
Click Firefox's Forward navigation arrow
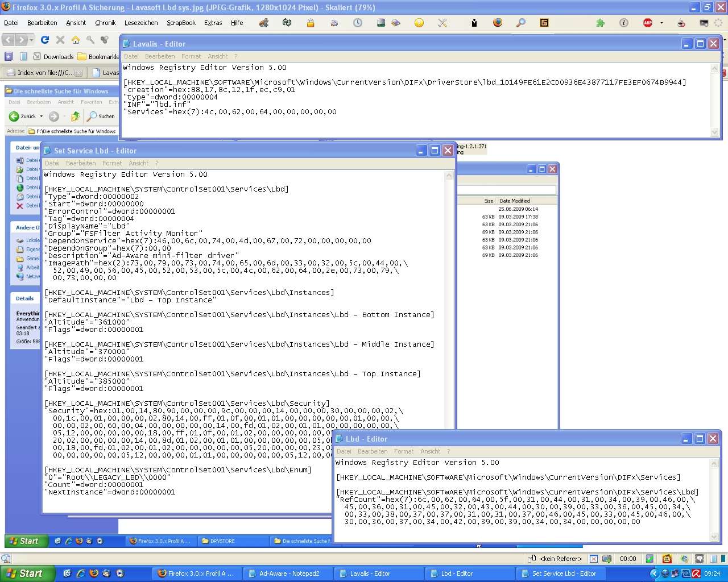pyautogui.click(x=21, y=40)
